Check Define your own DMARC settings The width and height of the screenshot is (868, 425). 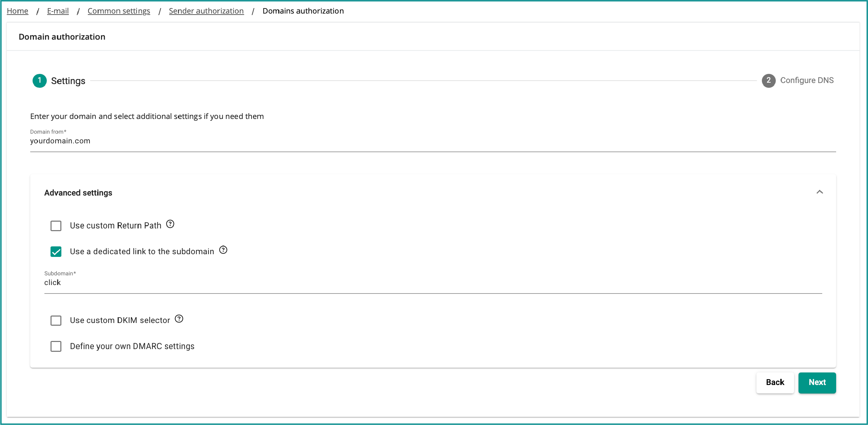(56, 346)
